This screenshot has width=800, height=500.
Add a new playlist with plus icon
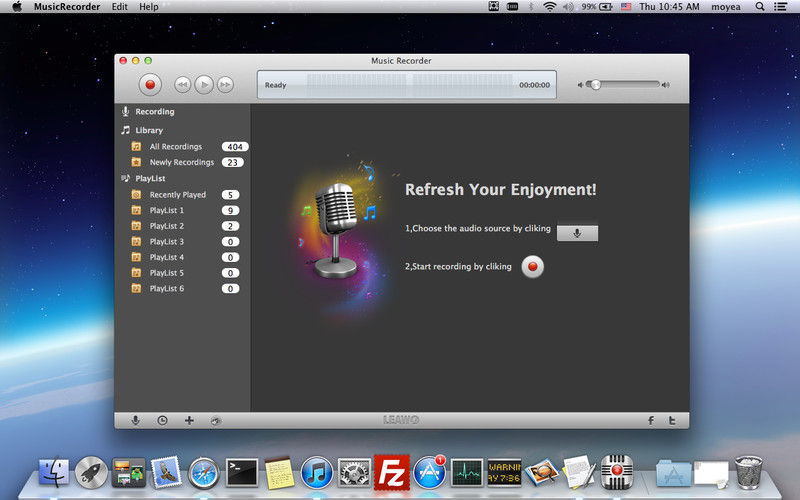pyautogui.click(x=189, y=420)
